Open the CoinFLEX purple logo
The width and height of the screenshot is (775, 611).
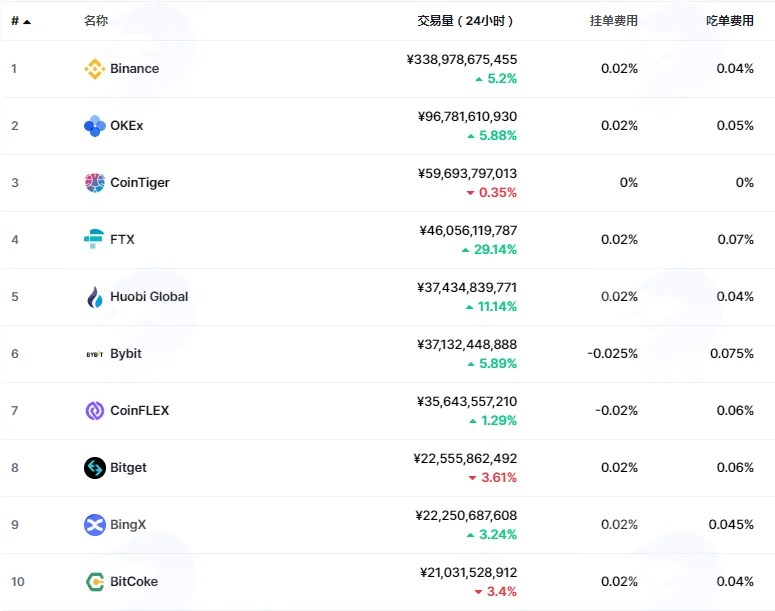94,410
